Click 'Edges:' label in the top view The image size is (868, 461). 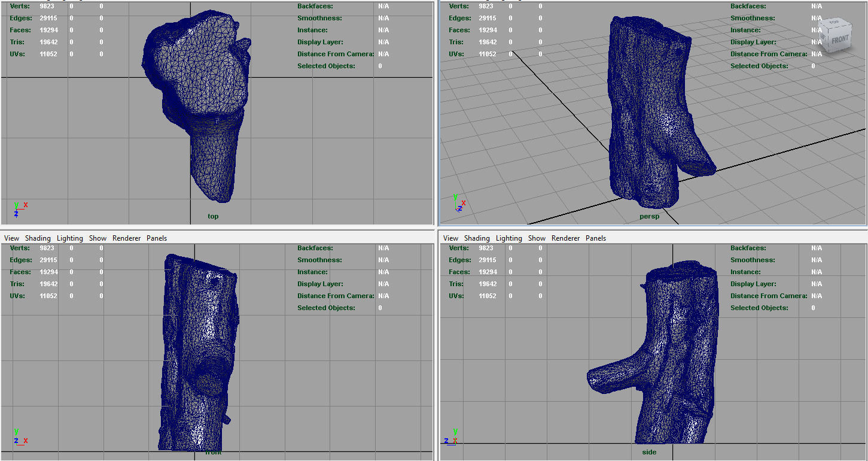(21, 18)
